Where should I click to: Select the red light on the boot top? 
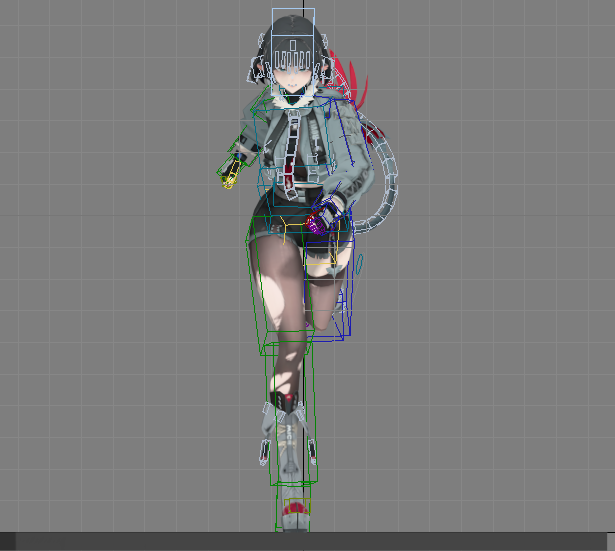289,403
